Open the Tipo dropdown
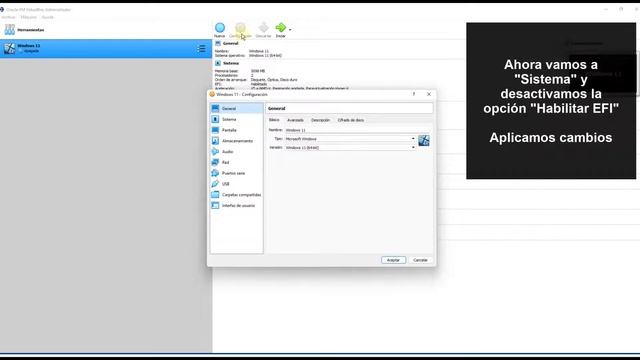The width and height of the screenshot is (640, 360). (x=350, y=139)
